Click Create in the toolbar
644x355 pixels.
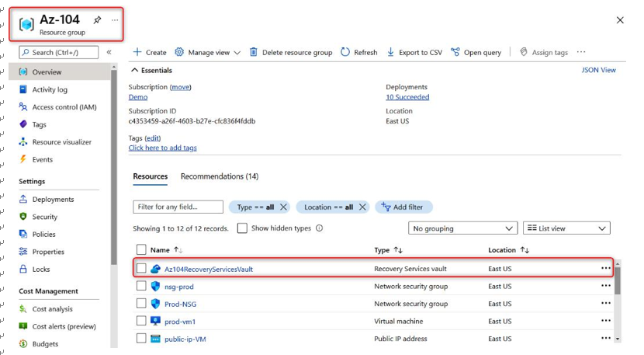(150, 52)
